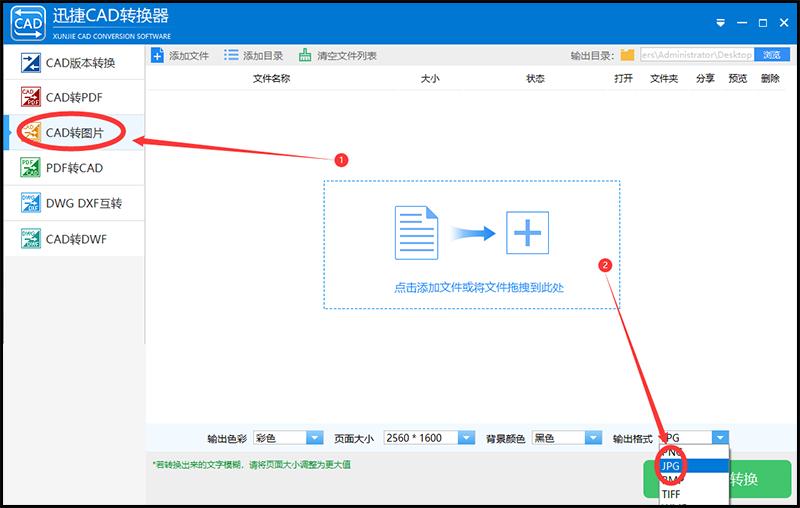
Task: Click the 预览 column header
Action: tap(738, 79)
